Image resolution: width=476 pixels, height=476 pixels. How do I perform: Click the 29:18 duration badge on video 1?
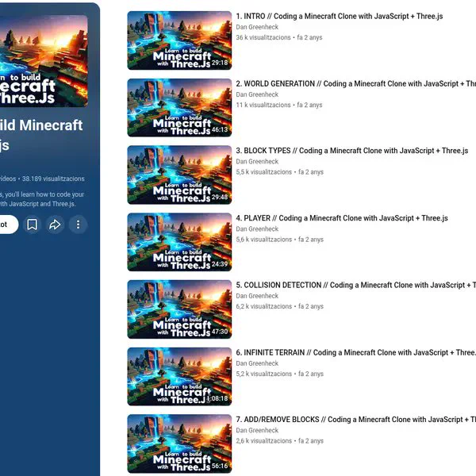[x=220, y=63]
